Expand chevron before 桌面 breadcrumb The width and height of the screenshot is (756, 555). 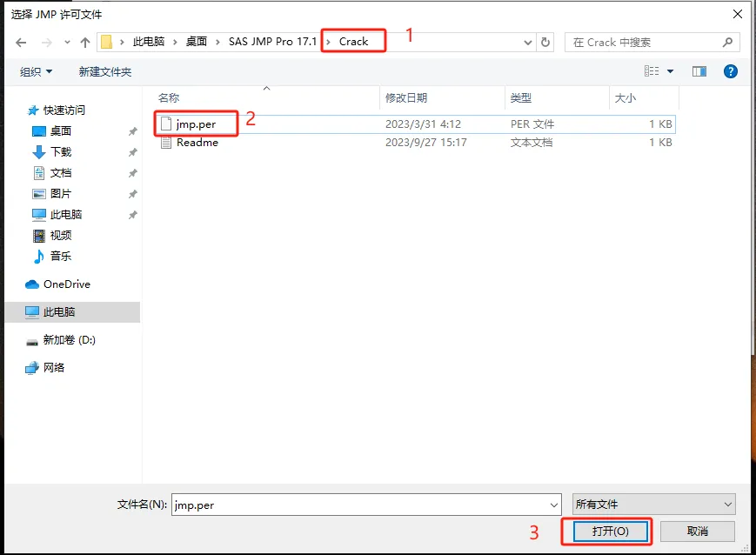pos(175,43)
